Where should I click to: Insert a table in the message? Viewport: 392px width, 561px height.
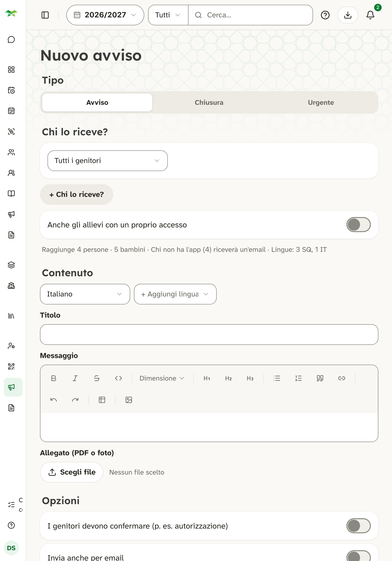pos(102,400)
